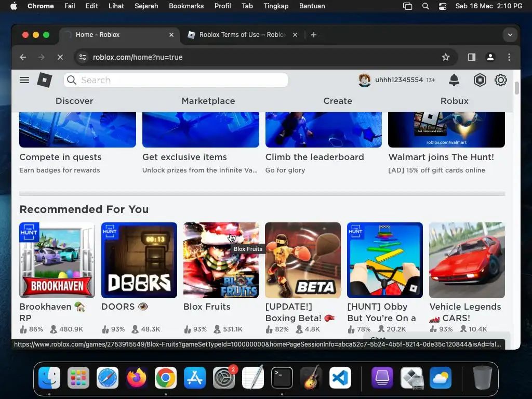Open the Walmart joins The Hunt ad
The height and width of the screenshot is (399, 532).
click(x=446, y=130)
